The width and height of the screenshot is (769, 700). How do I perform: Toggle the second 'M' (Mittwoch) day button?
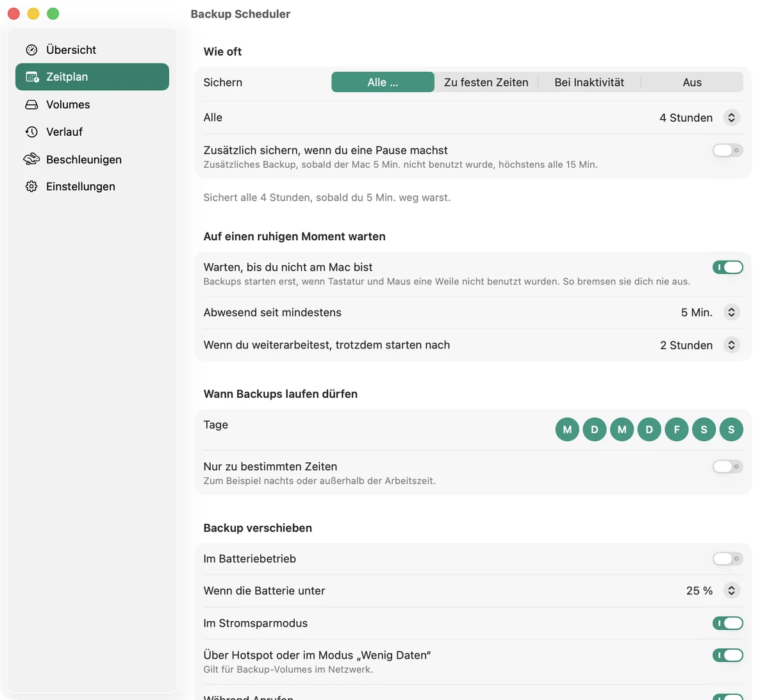click(x=622, y=429)
